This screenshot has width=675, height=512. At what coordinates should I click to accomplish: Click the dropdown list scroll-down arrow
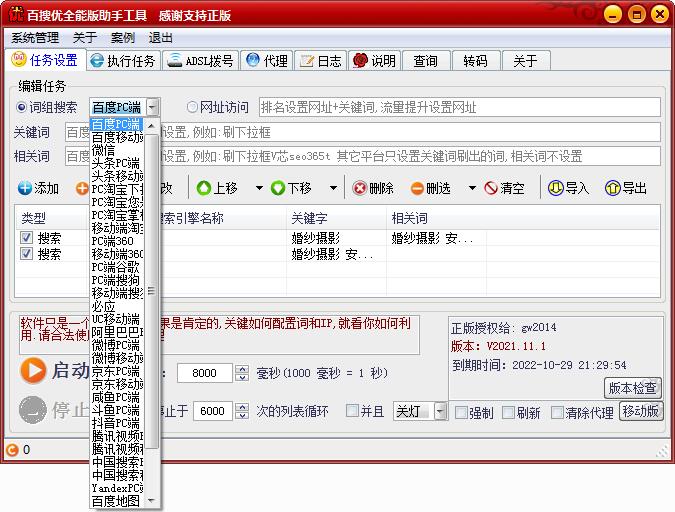click(151, 500)
